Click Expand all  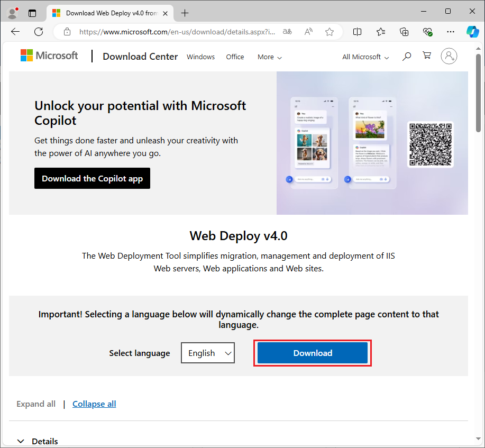36,404
